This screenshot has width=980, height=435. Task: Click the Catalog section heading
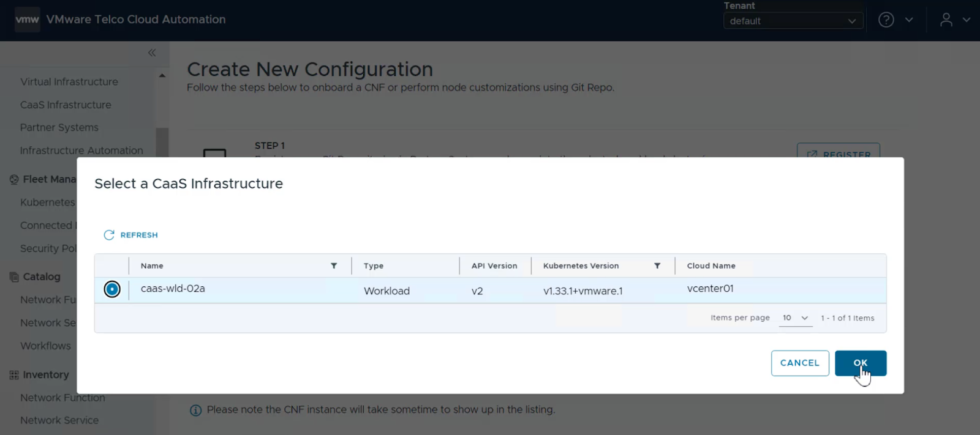[42, 277]
